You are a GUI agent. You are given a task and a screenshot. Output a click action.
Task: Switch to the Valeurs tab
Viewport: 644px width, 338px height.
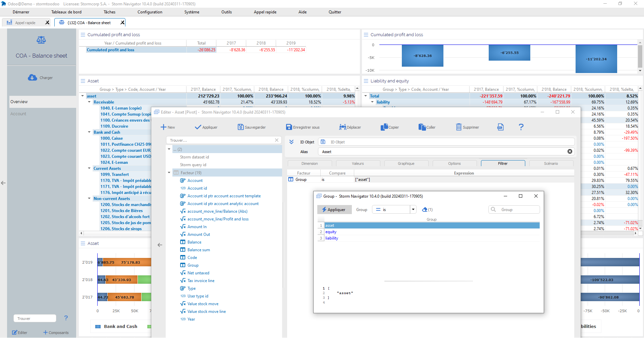358,163
